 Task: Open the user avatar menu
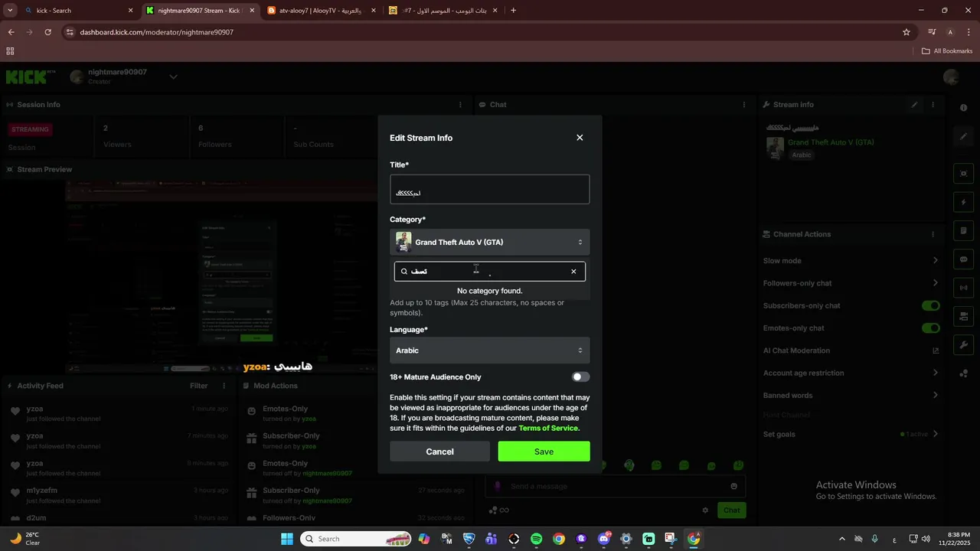(952, 77)
